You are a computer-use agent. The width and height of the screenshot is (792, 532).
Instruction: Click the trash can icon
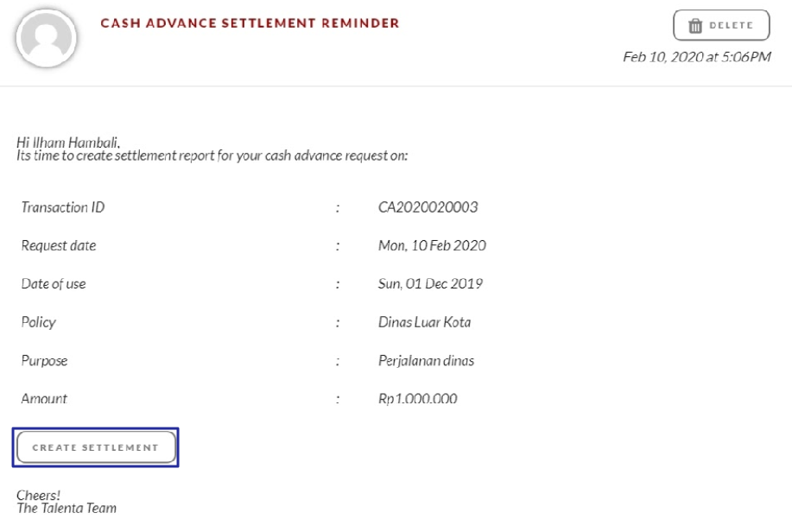tap(695, 25)
